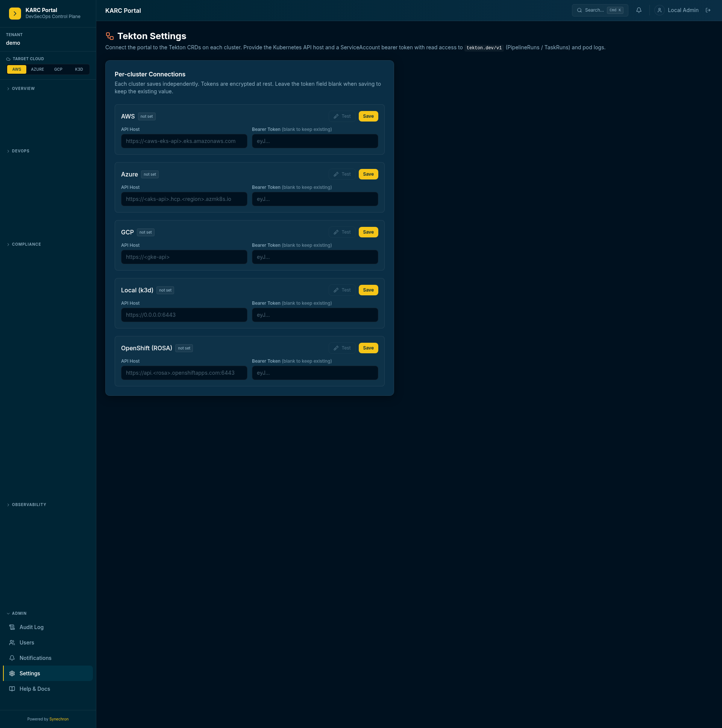This screenshot has height=728, width=722.
Task: Test the Local (k3d) connection
Action: click(x=342, y=290)
